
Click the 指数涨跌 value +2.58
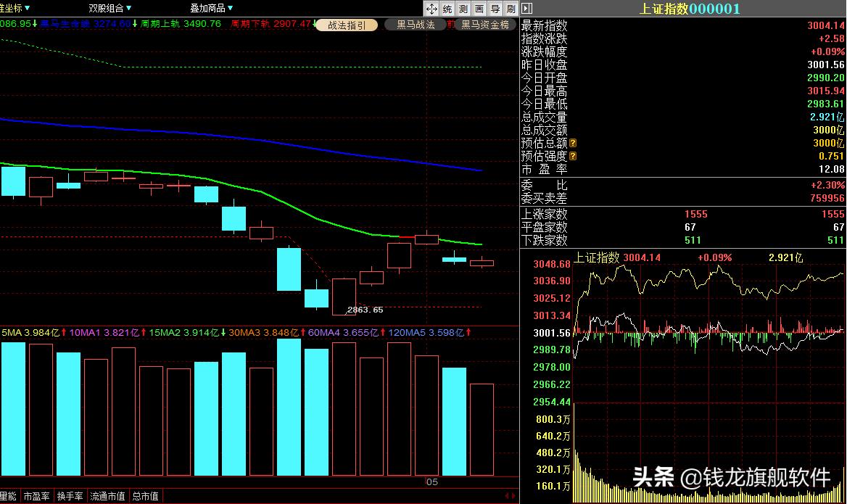831,38
